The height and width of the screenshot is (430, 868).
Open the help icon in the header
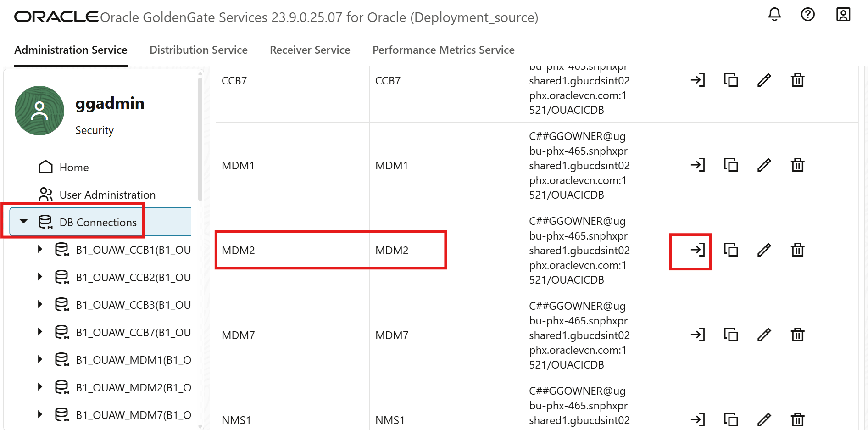click(x=808, y=15)
